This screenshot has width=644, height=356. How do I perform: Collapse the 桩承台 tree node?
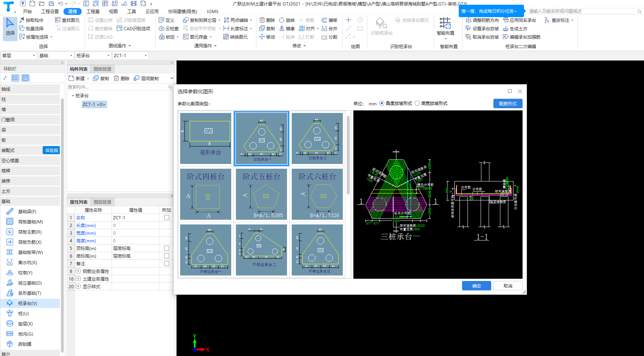(x=73, y=96)
